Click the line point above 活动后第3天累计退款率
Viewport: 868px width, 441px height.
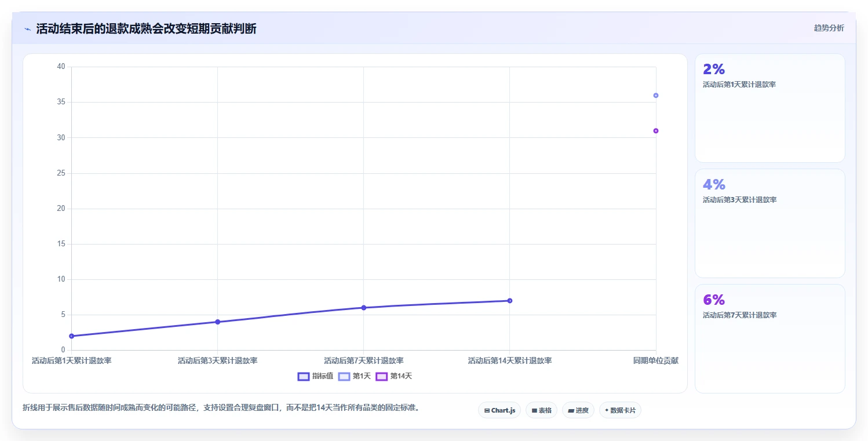217,322
